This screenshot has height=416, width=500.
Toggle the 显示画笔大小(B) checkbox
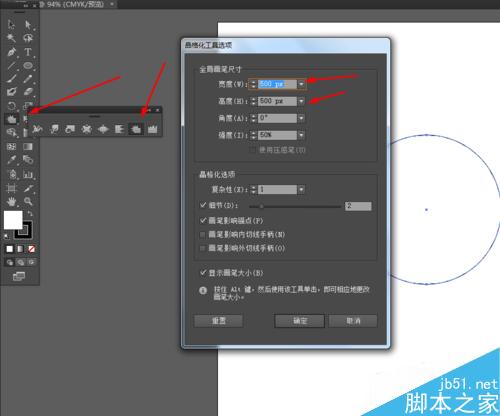coord(203,273)
